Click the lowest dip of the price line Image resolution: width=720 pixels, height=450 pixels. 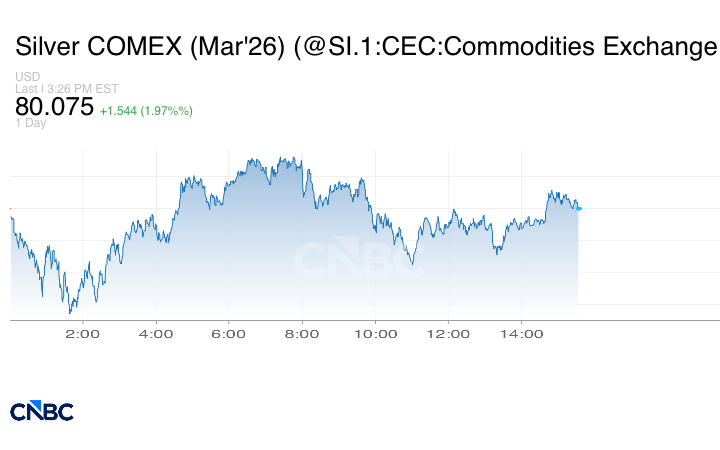tap(70, 313)
